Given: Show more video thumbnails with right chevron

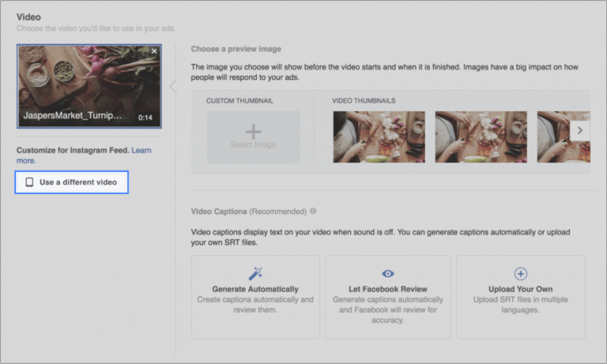Looking at the screenshot, I should 579,130.
